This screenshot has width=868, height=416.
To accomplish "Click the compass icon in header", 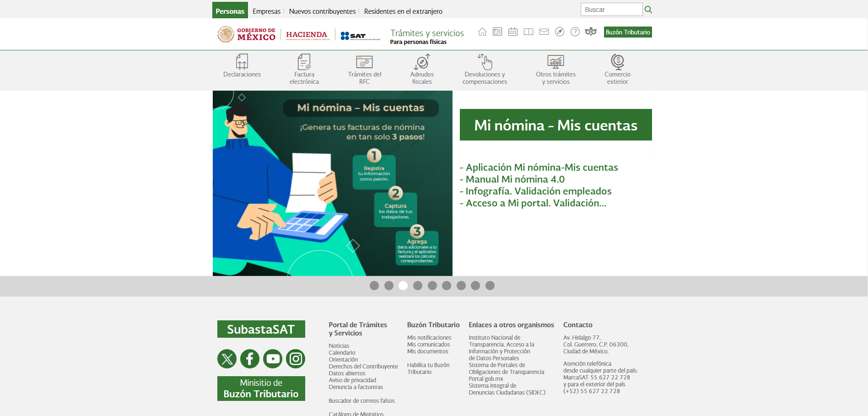I will coord(560,32).
